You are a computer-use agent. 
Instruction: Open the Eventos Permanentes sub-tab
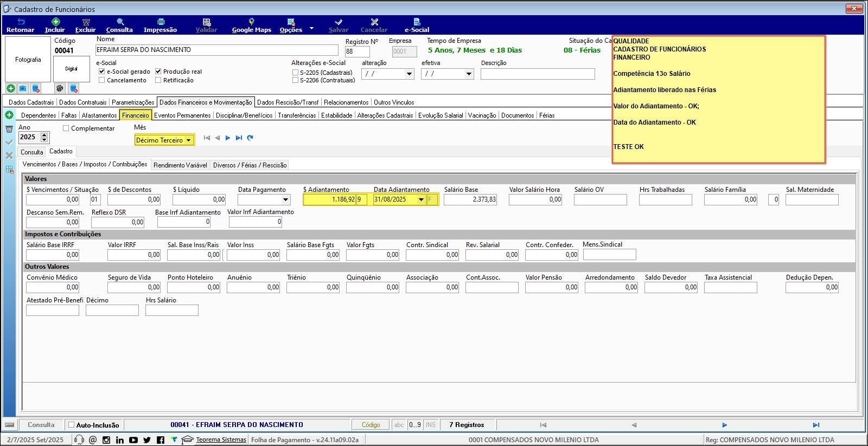click(182, 115)
